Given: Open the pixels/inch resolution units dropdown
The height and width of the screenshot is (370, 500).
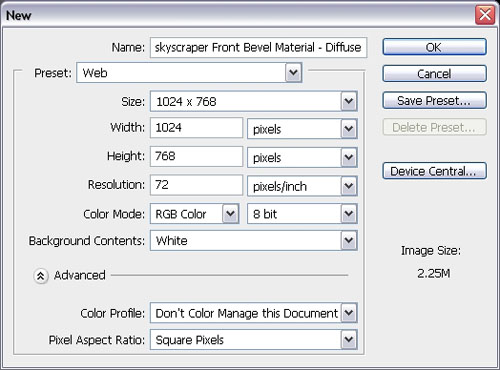Looking at the screenshot, I should [x=302, y=186].
